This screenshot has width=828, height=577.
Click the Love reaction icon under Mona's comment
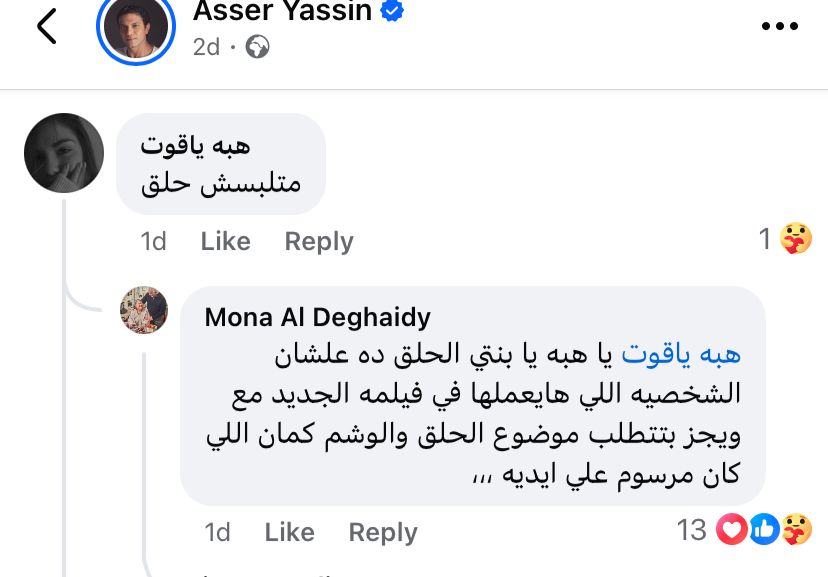click(732, 529)
